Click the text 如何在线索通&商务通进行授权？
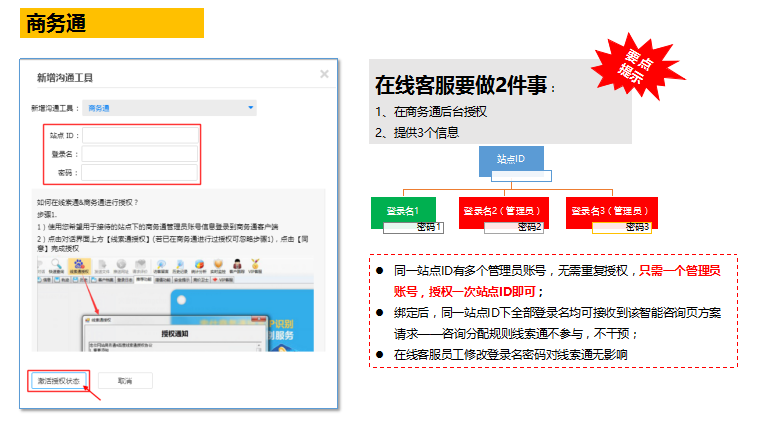 (x=87, y=202)
